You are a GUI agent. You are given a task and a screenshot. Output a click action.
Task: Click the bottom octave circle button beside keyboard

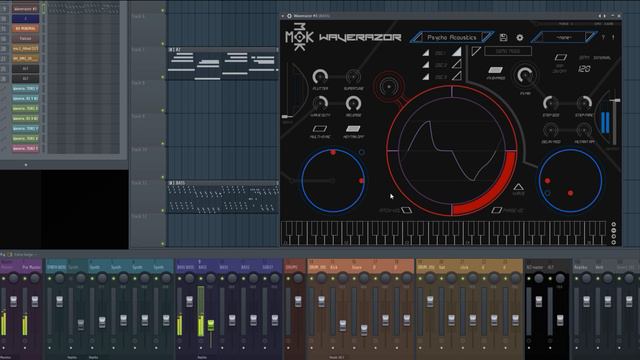click(x=613, y=242)
